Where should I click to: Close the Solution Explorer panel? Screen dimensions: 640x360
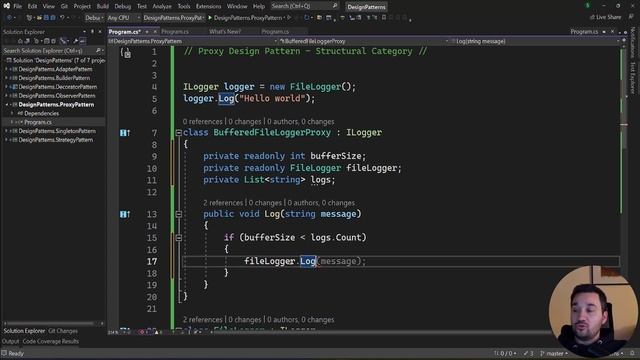pyautogui.click(x=100, y=31)
